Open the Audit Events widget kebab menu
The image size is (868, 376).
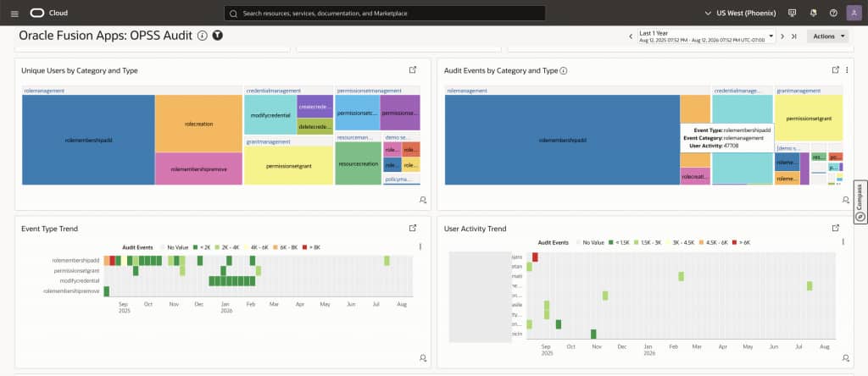pyautogui.click(x=847, y=70)
